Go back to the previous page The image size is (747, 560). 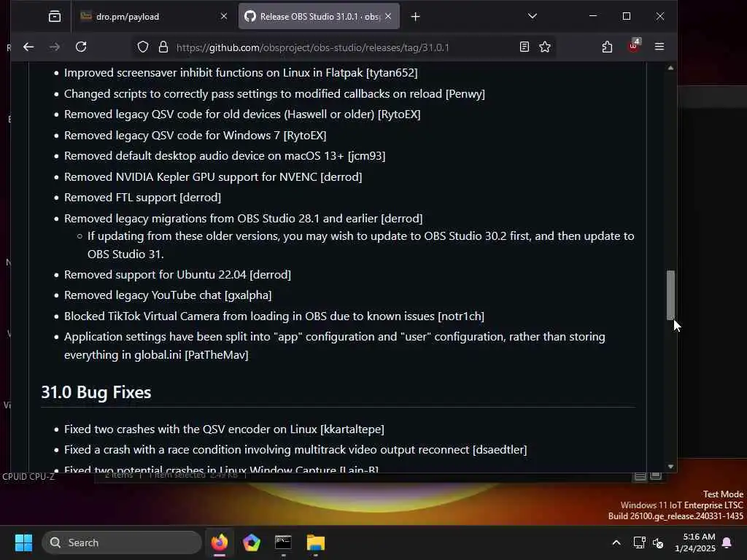(28, 47)
